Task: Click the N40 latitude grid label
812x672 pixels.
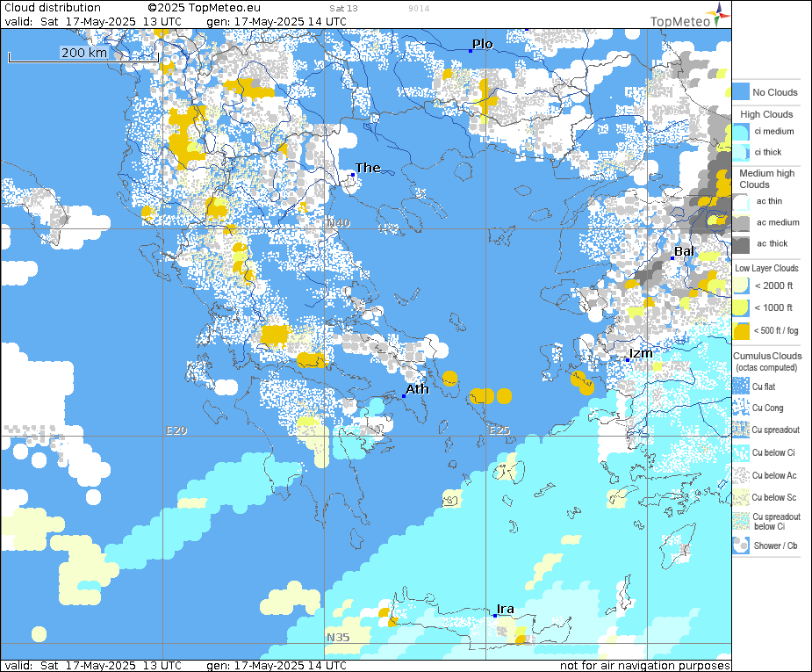Action: coord(338,223)
